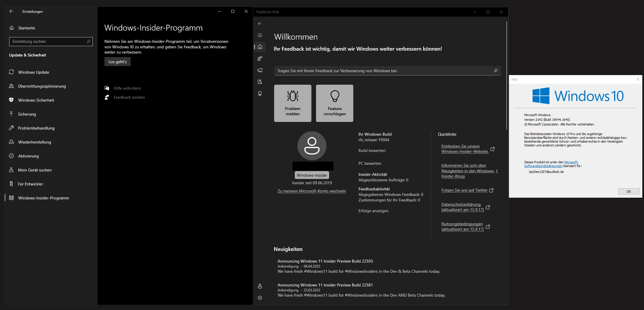
Task: Click Erfolge anzeigen
Action: coord(373,211)
